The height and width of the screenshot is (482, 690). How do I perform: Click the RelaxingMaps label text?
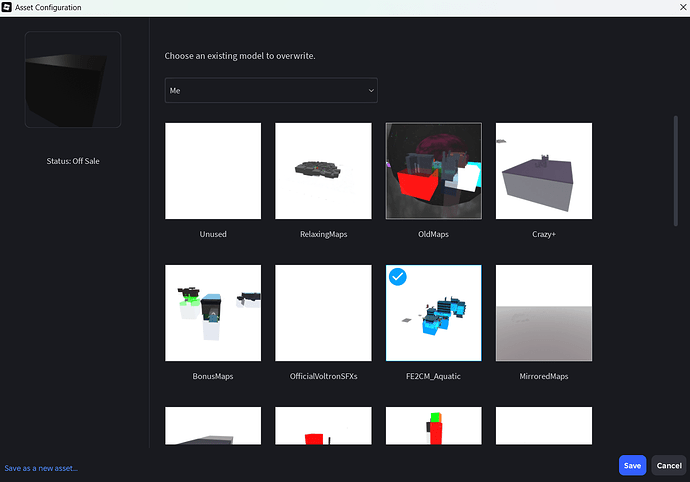(323, 234)
